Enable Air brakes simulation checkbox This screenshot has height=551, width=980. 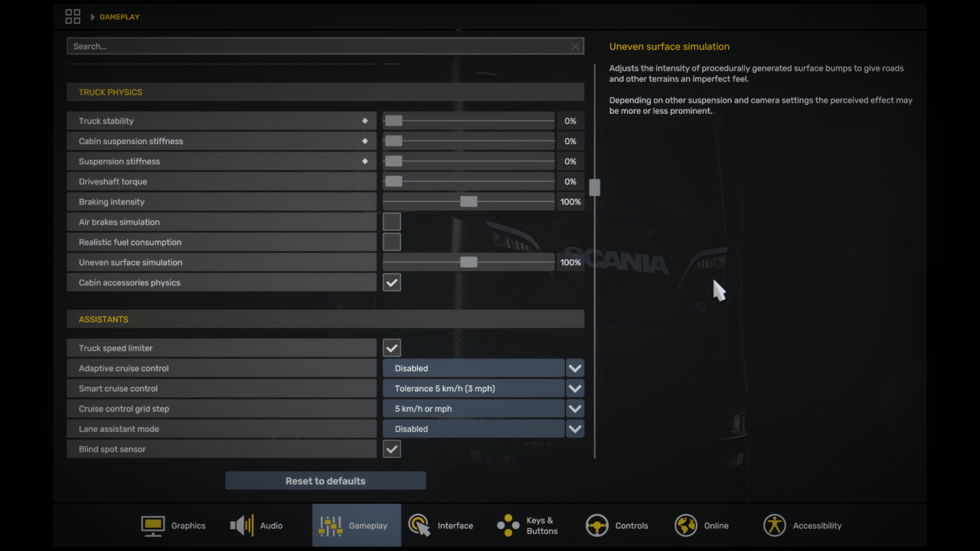(x=392, y=222)
